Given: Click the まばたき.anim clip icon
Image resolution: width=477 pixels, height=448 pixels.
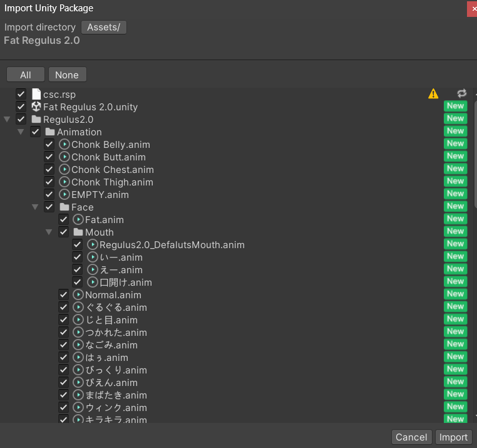Looking at the screenshot, I should pos(78,395).
